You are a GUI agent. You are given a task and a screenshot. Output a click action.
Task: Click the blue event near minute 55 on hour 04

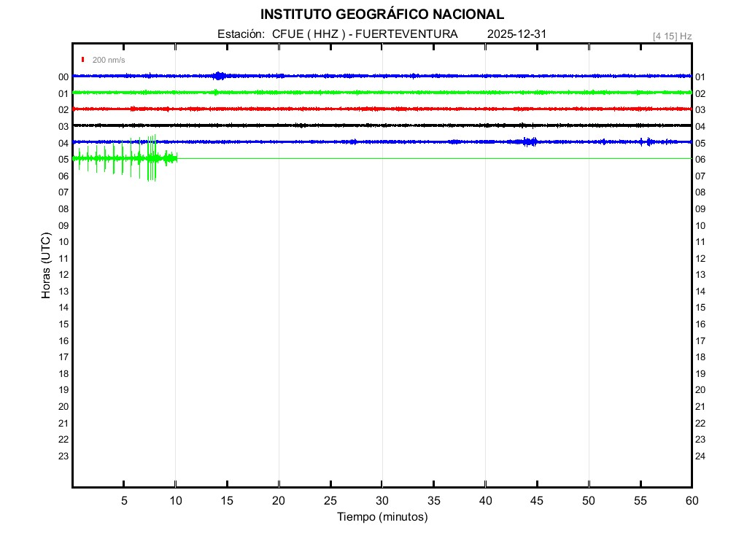(x=645, y=141)
